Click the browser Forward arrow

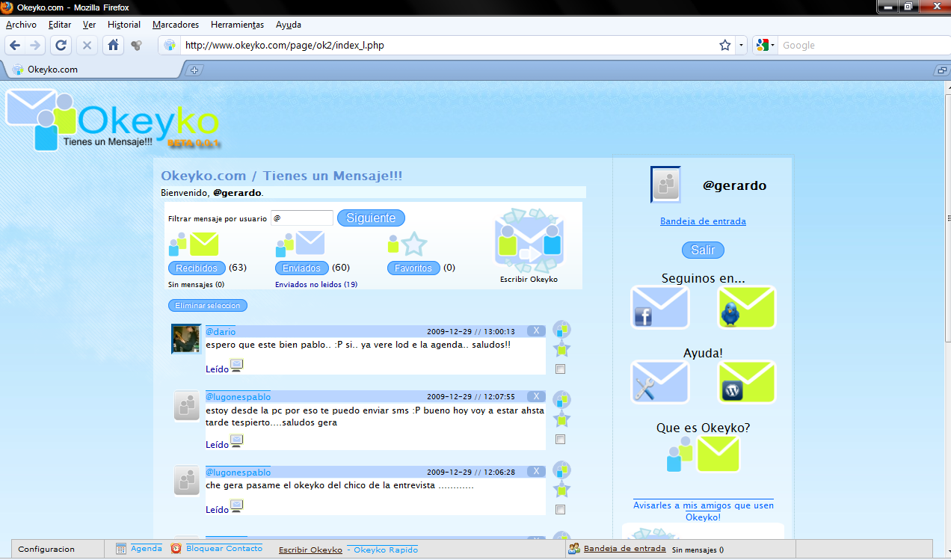[x=34, y=46]
